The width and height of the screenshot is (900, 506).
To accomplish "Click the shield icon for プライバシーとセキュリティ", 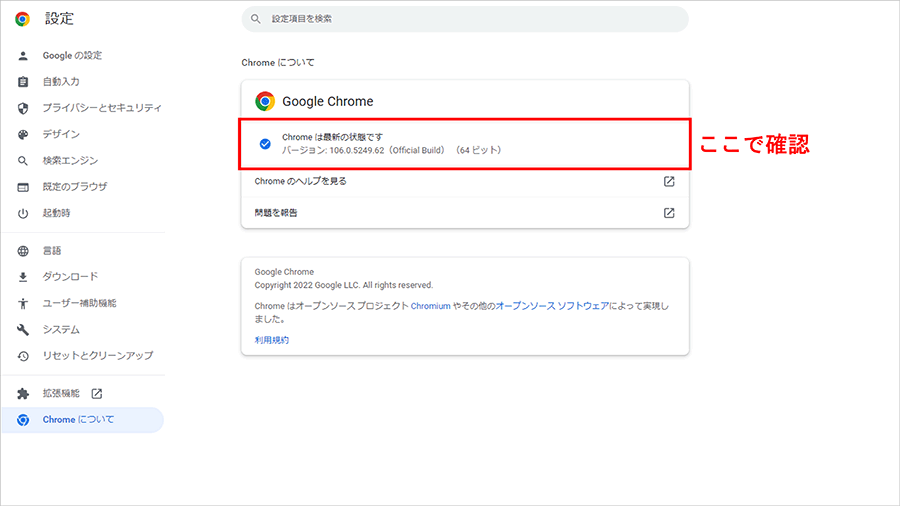I will pos(23,108).
